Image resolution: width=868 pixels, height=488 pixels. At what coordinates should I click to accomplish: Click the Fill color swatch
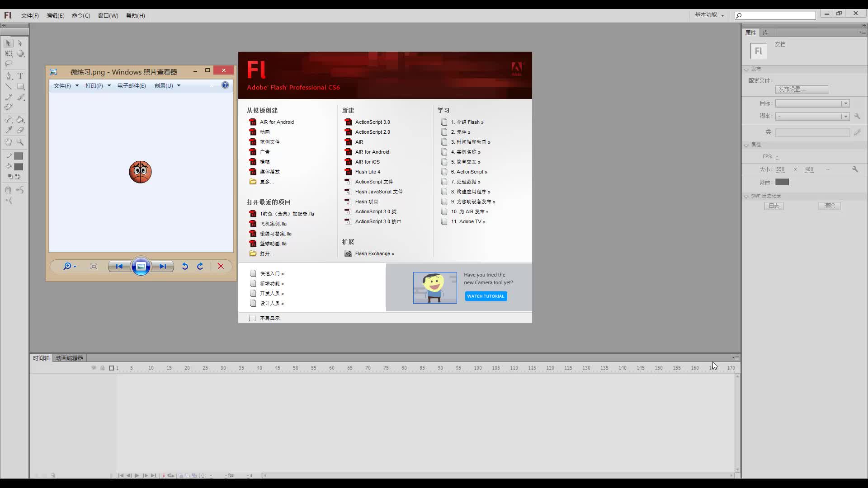point(19,167)
